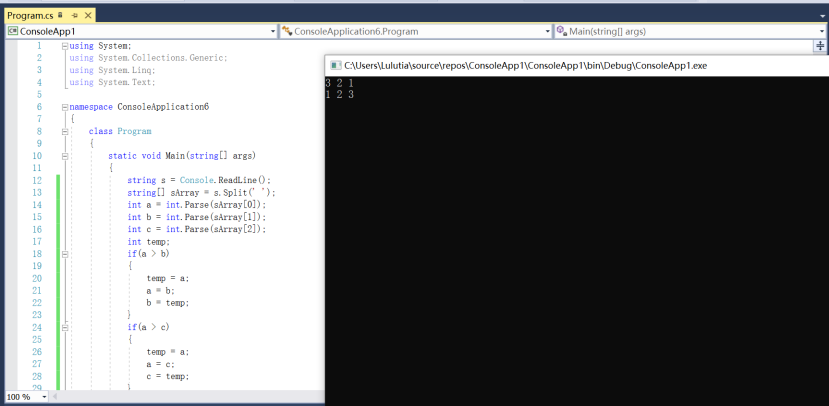This screenshot has height=406, width=829.
Task: Click "string[] sArray = s.Split(' ');" line
Action: tap(201, 192)
